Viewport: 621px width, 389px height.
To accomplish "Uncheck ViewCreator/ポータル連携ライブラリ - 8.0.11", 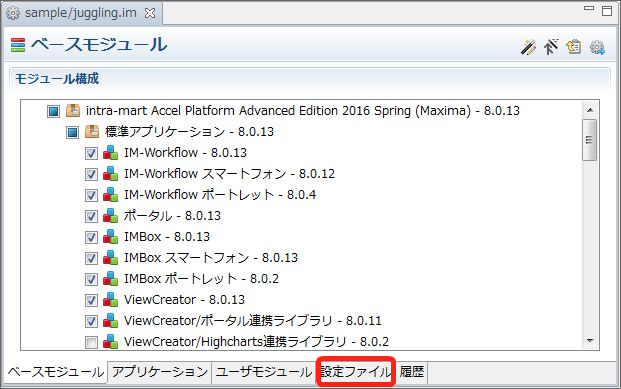I will 91,321.
